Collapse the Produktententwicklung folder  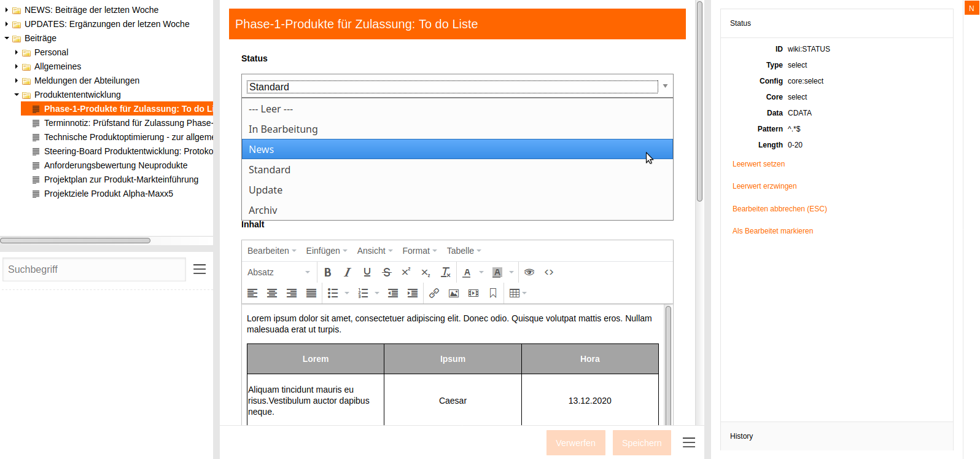click(17, 95)
